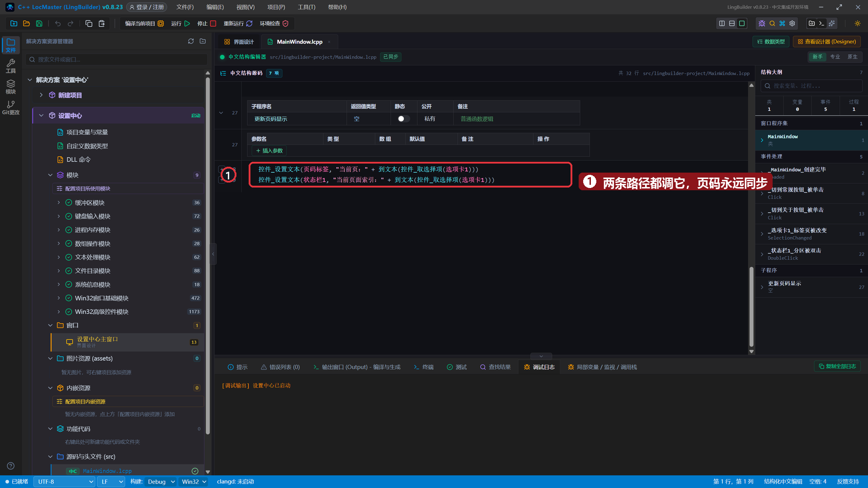Click the undo arrow icon

tap(58, 23)
